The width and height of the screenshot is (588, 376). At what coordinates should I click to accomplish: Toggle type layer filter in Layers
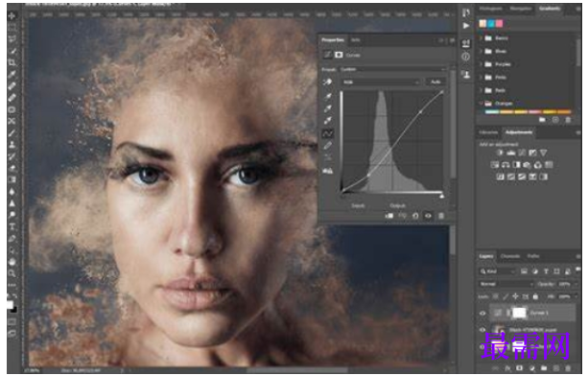(x=546, y=271)
